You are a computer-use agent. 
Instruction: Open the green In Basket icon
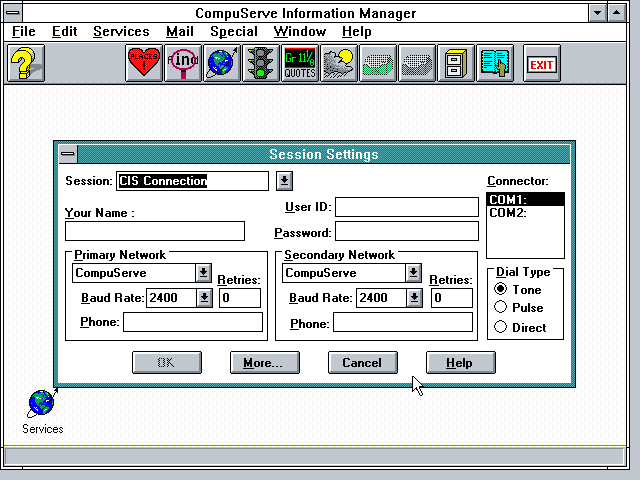point(378,63)
